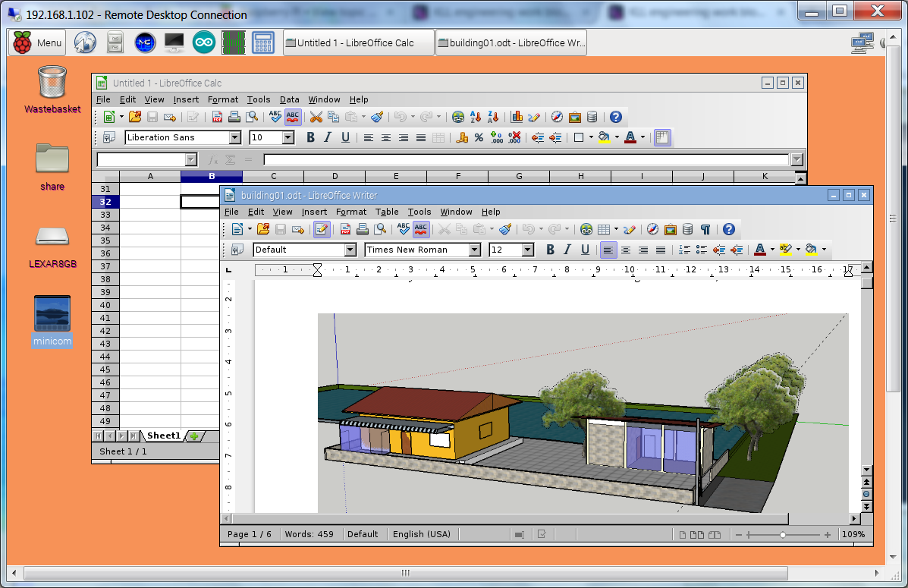Click the Writer zoom slider

783,534
